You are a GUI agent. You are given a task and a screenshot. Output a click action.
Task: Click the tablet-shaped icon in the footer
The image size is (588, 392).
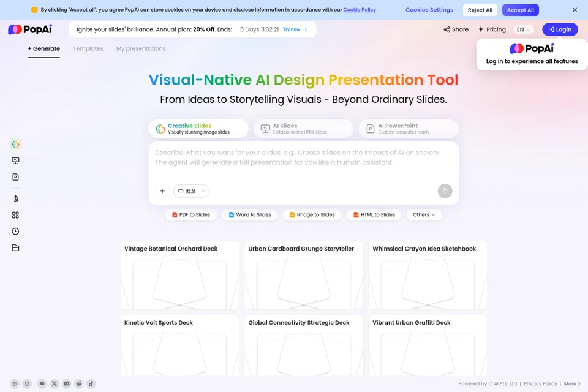[x=27, y=384]
